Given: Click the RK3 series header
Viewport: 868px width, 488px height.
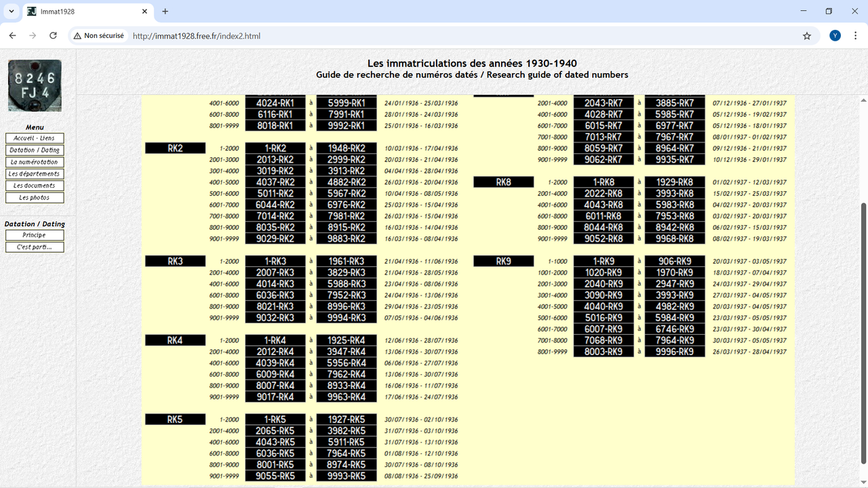Looking at the screenshot, I should (175, 262).
